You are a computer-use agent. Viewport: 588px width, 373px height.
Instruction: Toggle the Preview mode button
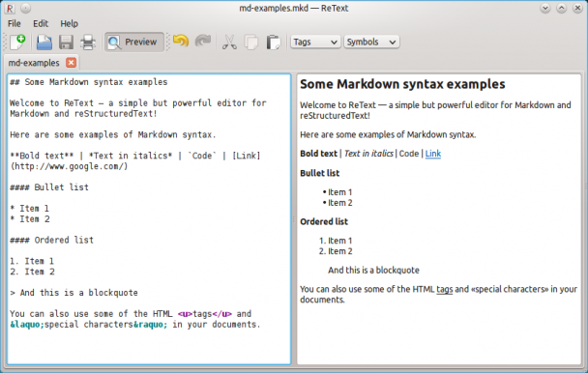(x=133, y=42)
